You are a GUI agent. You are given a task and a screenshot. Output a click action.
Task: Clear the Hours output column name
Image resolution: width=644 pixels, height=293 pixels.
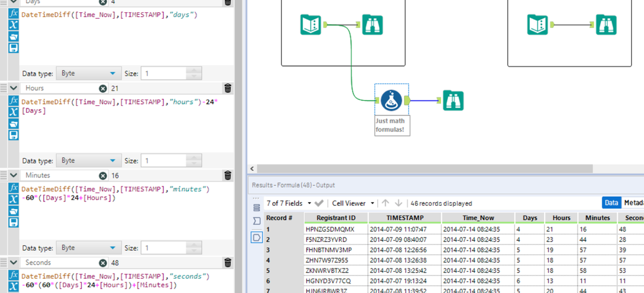[102, 88]
